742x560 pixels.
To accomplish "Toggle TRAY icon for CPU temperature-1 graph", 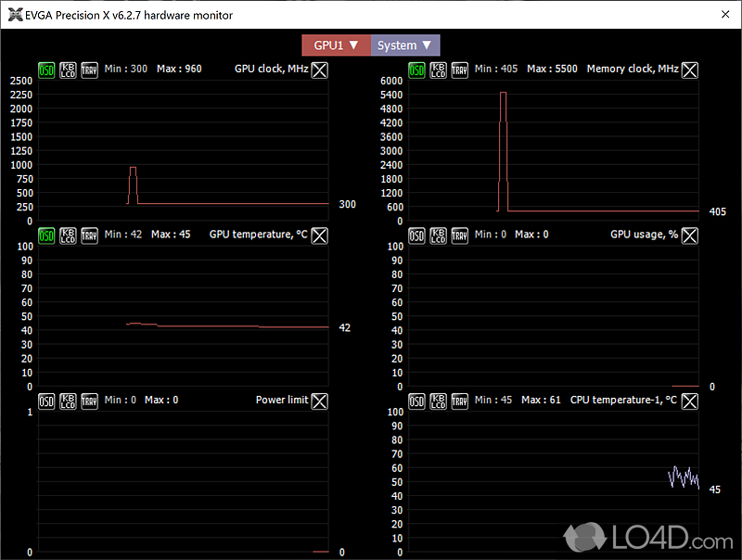I will pyautogui.click(x=459, y=401).
